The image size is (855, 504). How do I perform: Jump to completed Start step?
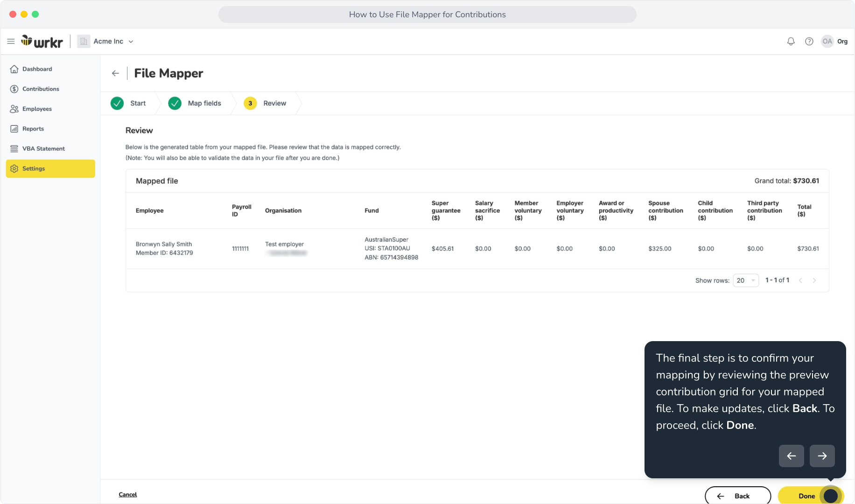(x=129, y=103)
